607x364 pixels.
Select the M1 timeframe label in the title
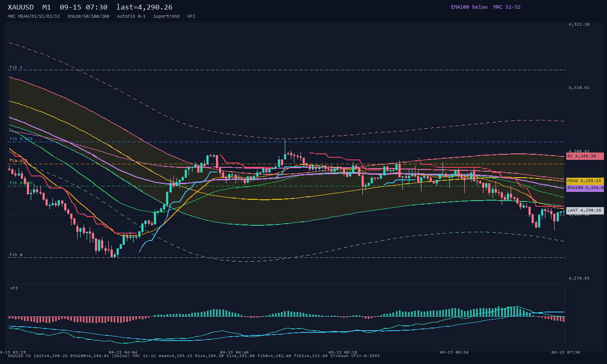(47, 7)
